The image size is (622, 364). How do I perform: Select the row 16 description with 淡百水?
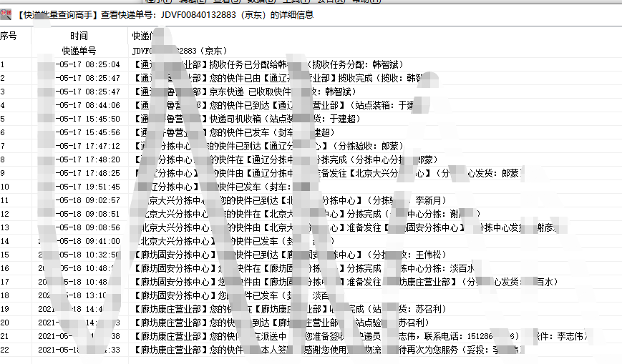pyautogui.click(x=304, y=268)
